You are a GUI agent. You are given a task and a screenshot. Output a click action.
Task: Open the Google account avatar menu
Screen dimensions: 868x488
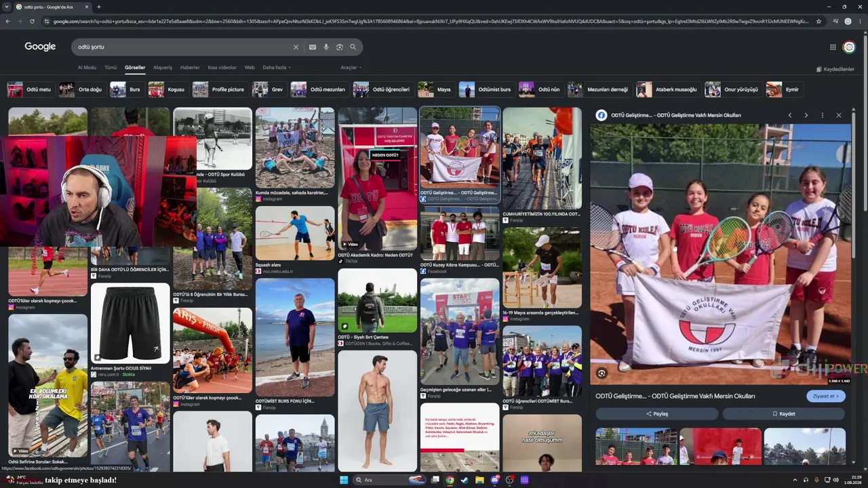(x=849, y=47)
